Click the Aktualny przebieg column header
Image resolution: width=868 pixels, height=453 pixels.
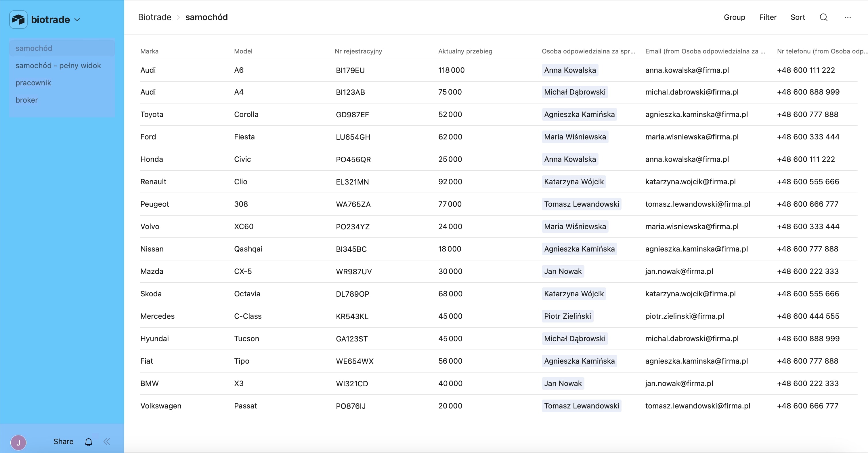[465, 51]
